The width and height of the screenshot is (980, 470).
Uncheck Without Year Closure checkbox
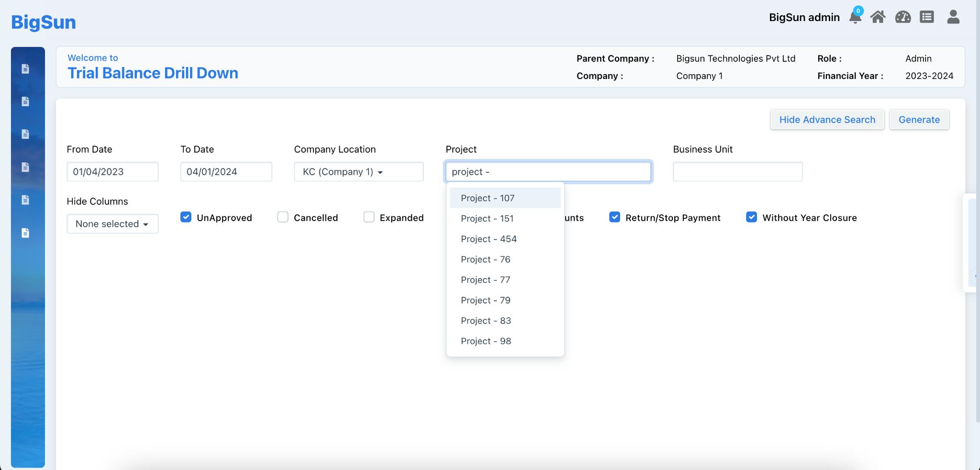(x=751, y=217)
